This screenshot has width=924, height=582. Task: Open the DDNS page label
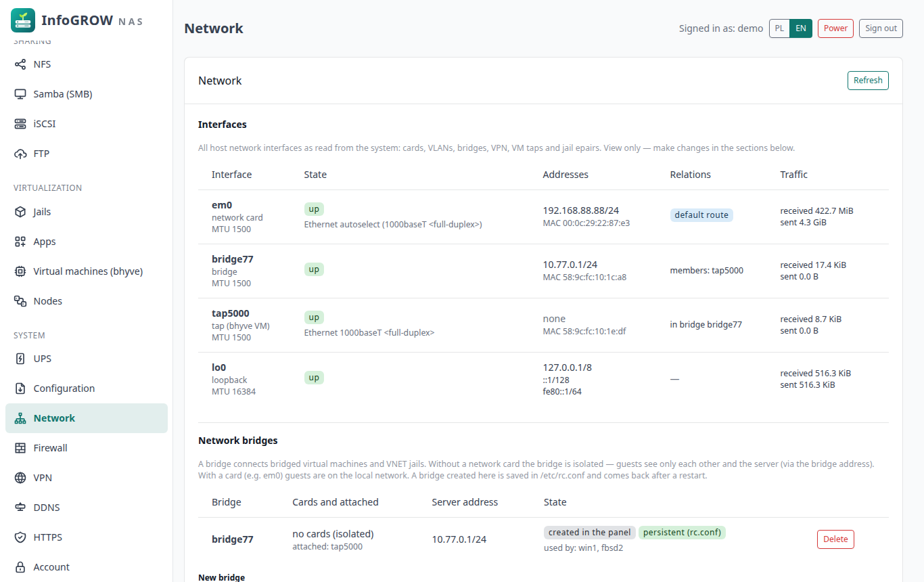click(47, 508)
